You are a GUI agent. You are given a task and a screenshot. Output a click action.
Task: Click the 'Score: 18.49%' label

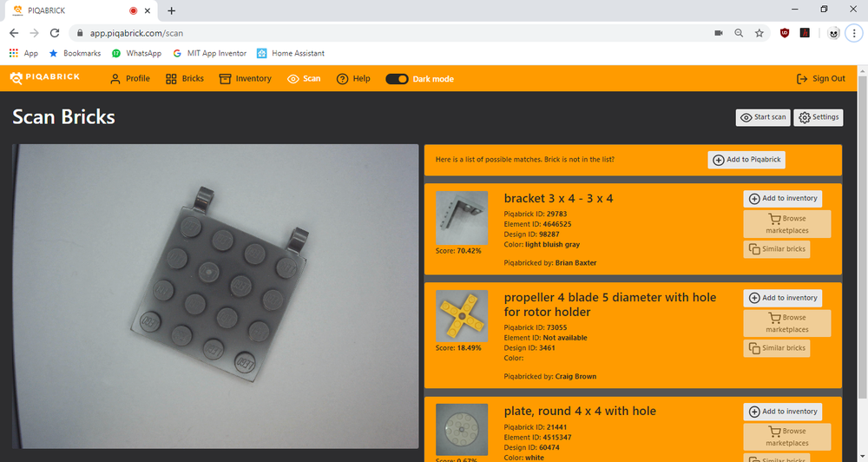pyautogui.click(x=458, y=348)
